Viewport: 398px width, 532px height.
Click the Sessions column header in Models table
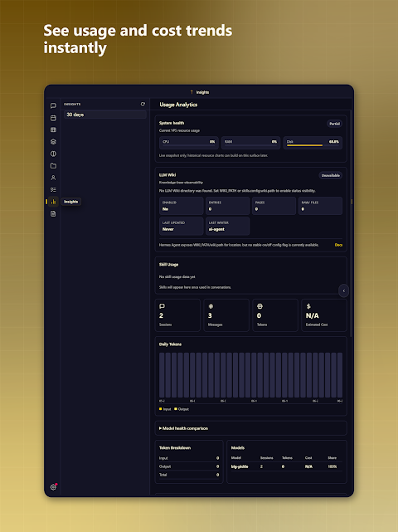click(266, 457)
